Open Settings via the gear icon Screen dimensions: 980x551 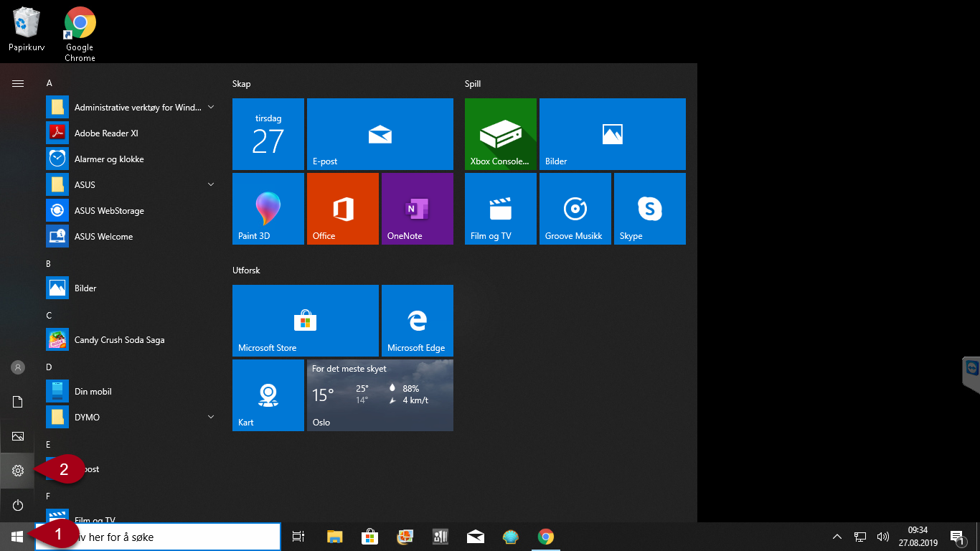point(18,471)
